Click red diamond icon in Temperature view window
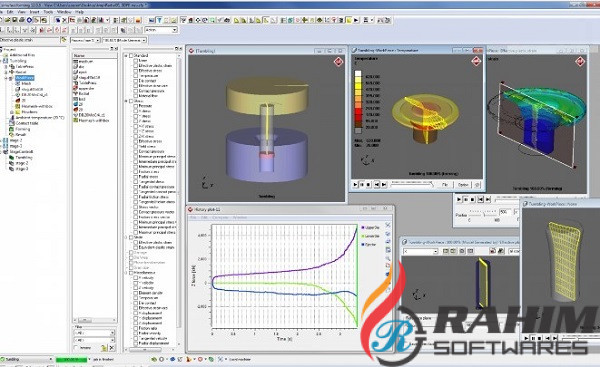The width and height of the screenshot is (600, 367). 476,61
